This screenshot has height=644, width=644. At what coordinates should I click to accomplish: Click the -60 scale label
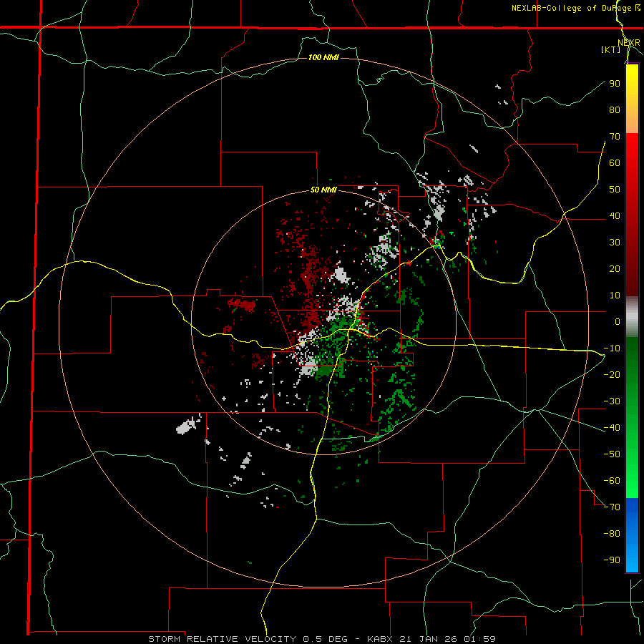pos(612,481)
